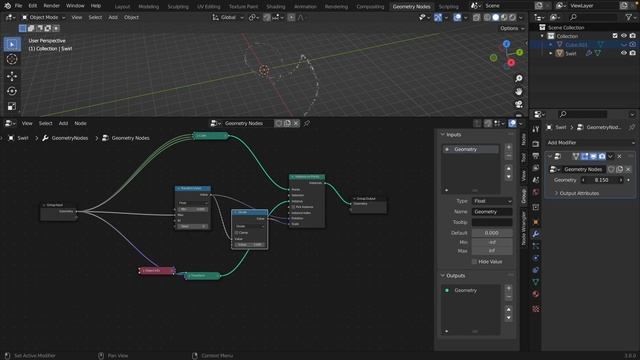Click GeometryNodes modifier breadcrumb in node editor

(70, 138)
